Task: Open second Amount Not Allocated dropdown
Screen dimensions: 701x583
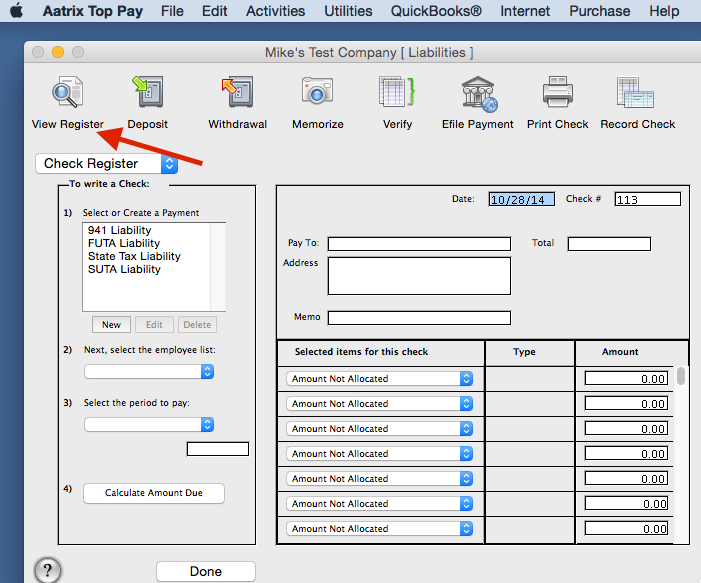Action: point(379,404)
